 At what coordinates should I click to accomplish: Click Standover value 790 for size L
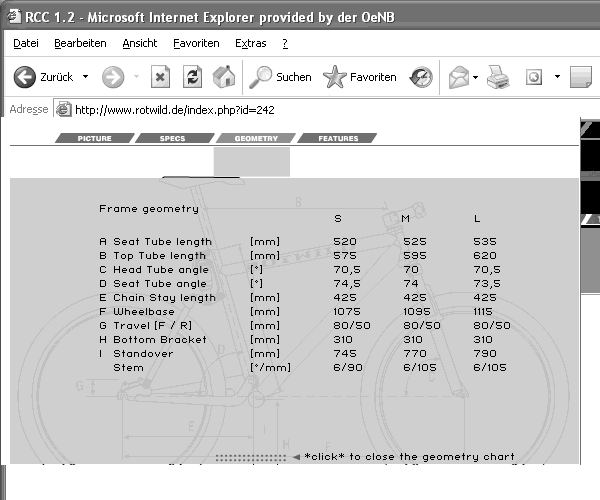(485, 353)
